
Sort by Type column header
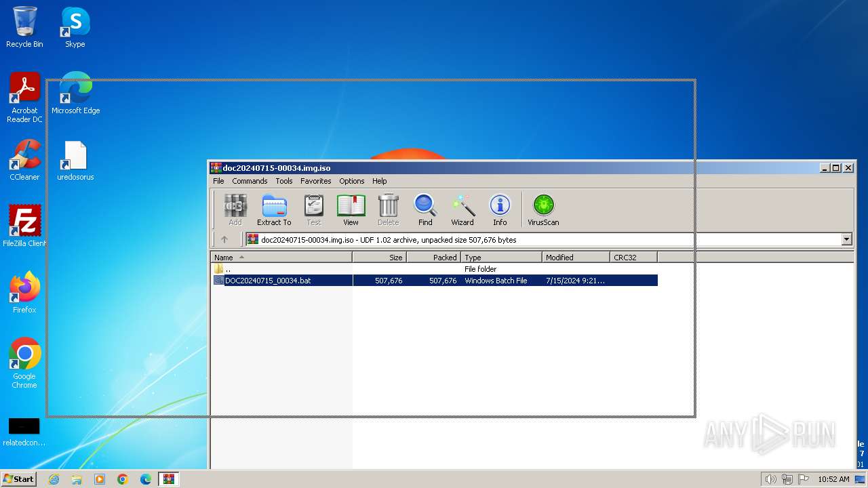502,258
